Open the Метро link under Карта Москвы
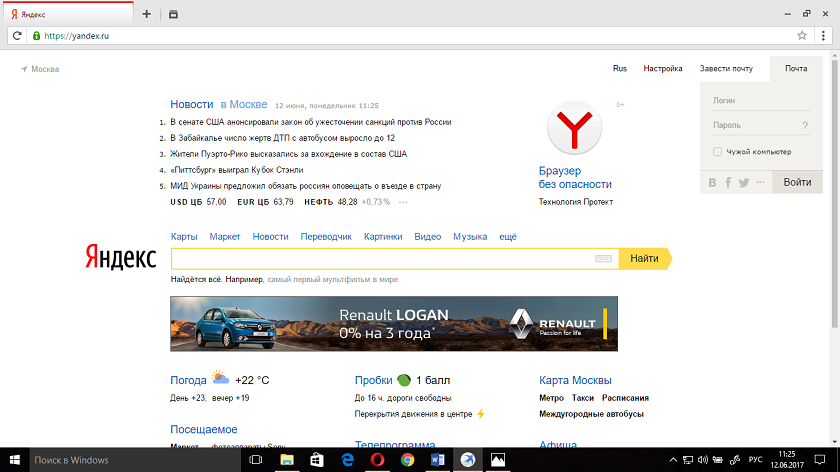 (551, 398)
